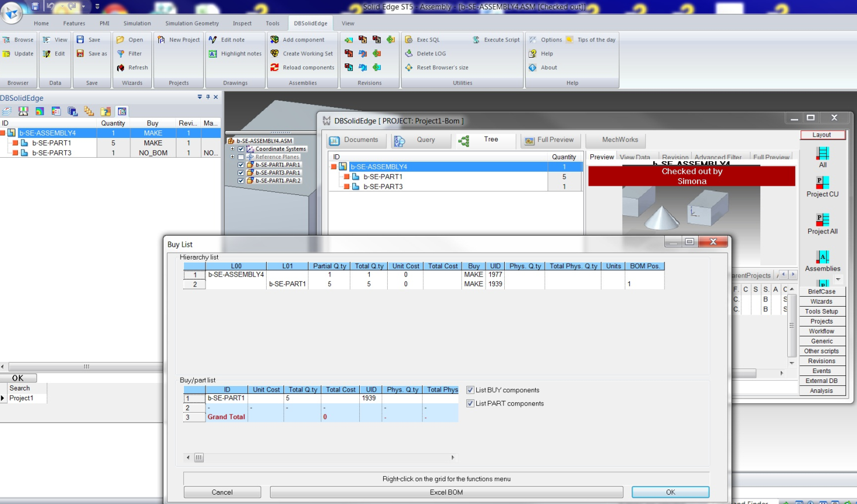
Task: Click the Reset Browser's size icon
Action: 409,68
